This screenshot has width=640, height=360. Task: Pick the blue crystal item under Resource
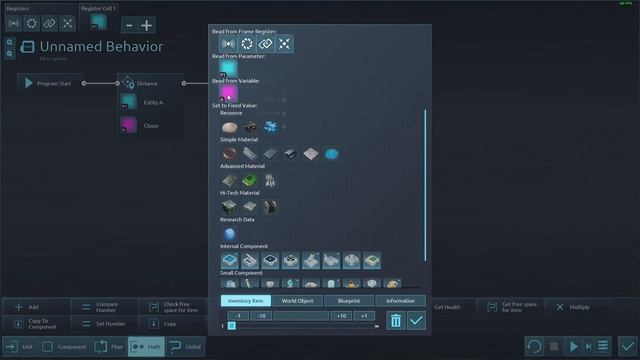coord(270,127)
